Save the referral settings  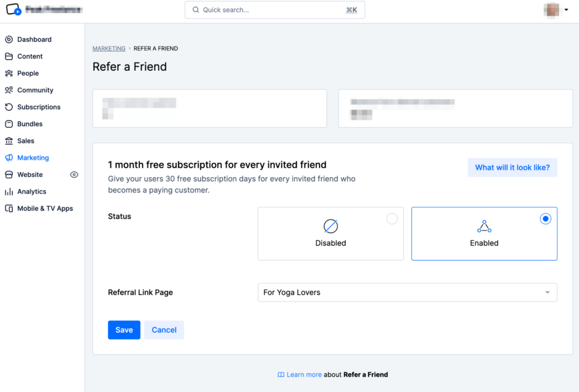tap(124, 330)
